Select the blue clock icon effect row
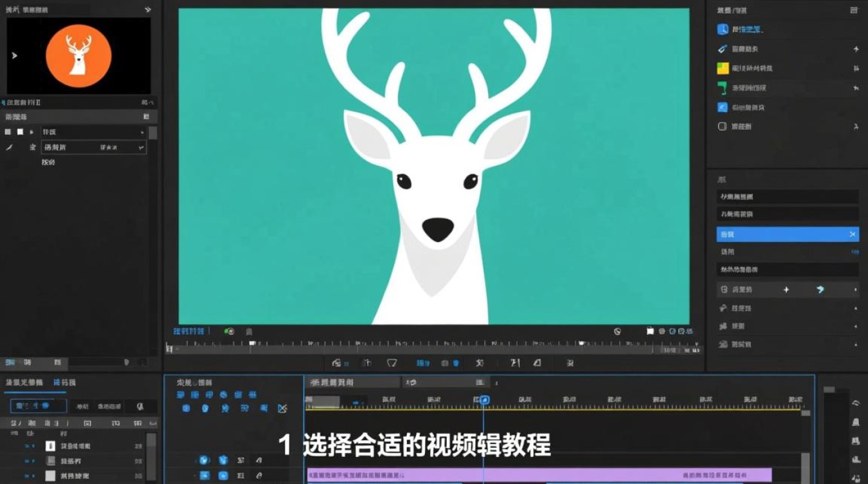This screenshot has height=484, width=868. coord(788,30)
